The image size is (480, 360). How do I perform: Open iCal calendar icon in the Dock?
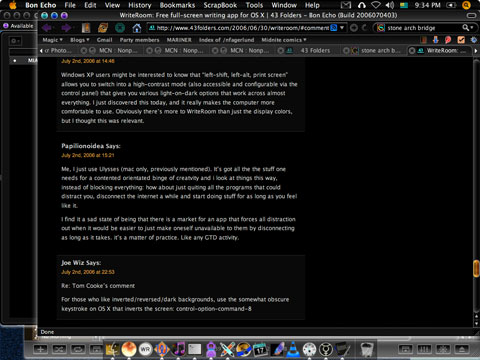260,349
